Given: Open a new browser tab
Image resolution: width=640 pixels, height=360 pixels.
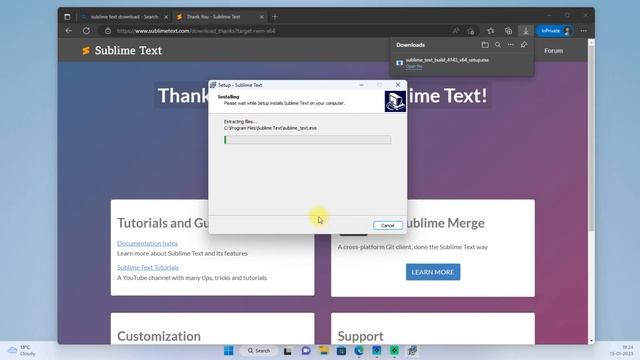Looking at the screenshot, I should coord(275,17).
